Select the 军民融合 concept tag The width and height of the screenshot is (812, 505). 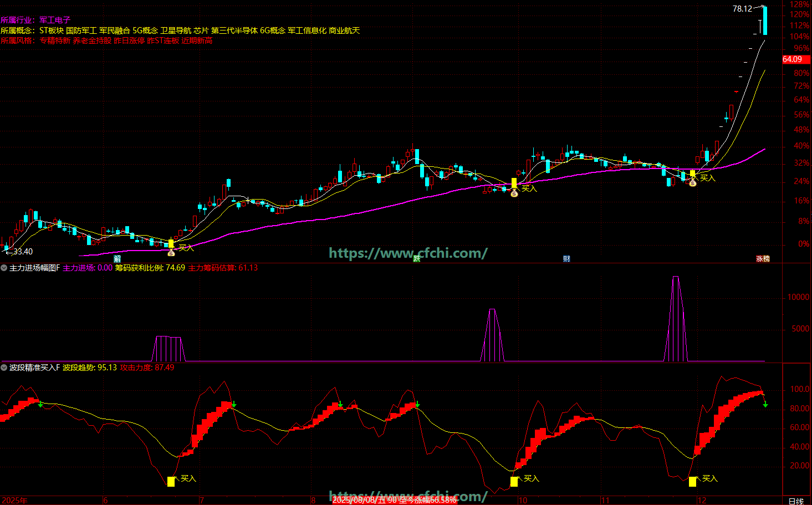(115, 30)
